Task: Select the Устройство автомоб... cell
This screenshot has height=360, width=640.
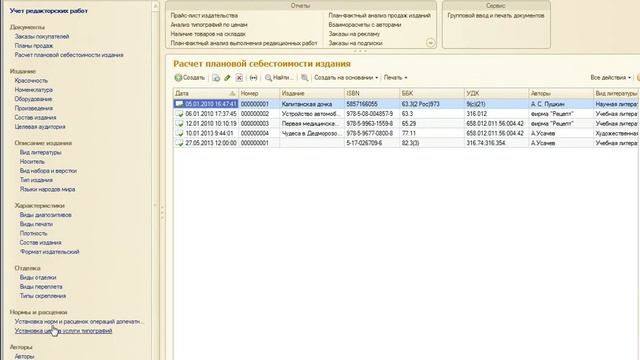Action: [312, 114]
